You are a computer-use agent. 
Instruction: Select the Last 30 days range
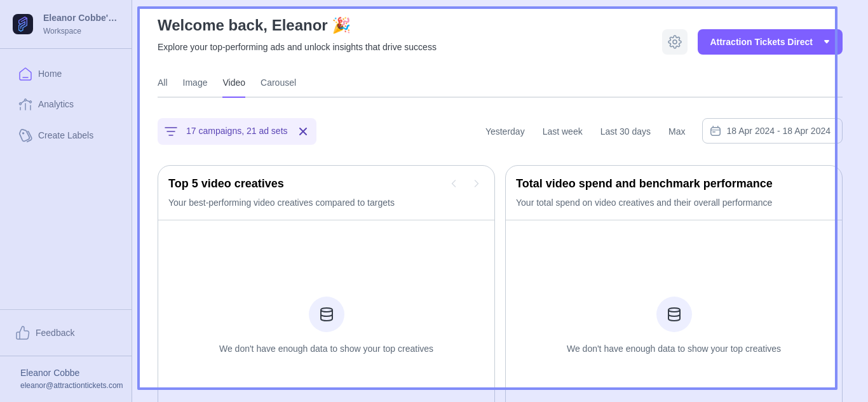[x=625, y=131]
